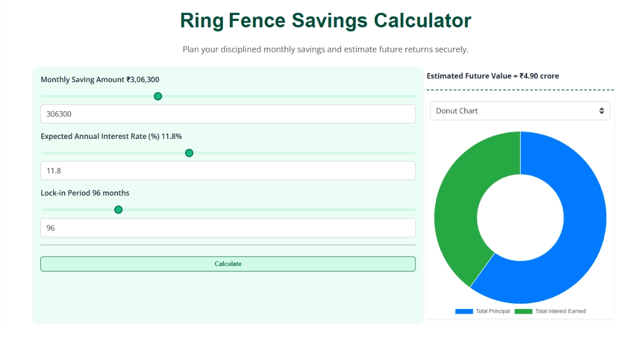Click the Estimated Future Value heading
The height and width of the screenshot is (338, 644).
(492, 76)
